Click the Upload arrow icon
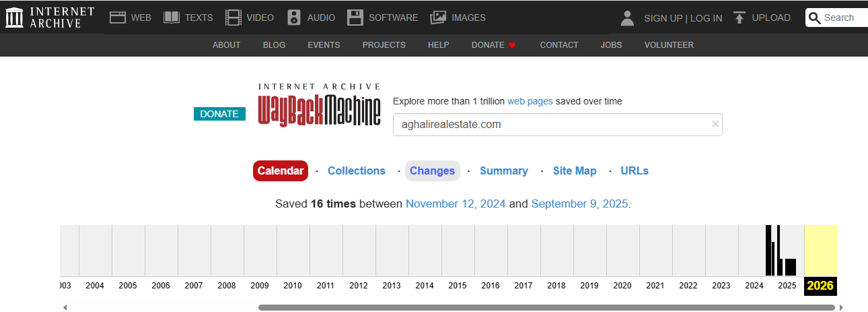This screenshot has width=868, height=312. click(x=739, y=18)
